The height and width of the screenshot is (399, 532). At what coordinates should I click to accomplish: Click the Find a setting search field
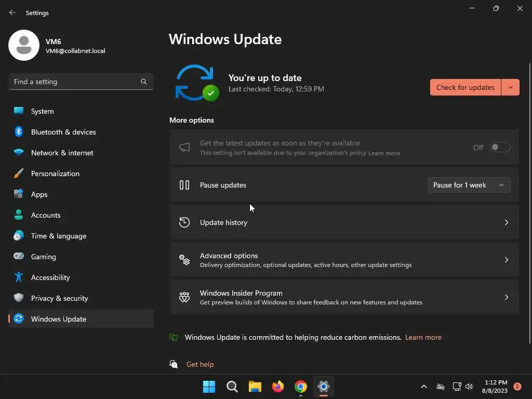[81, 82]
